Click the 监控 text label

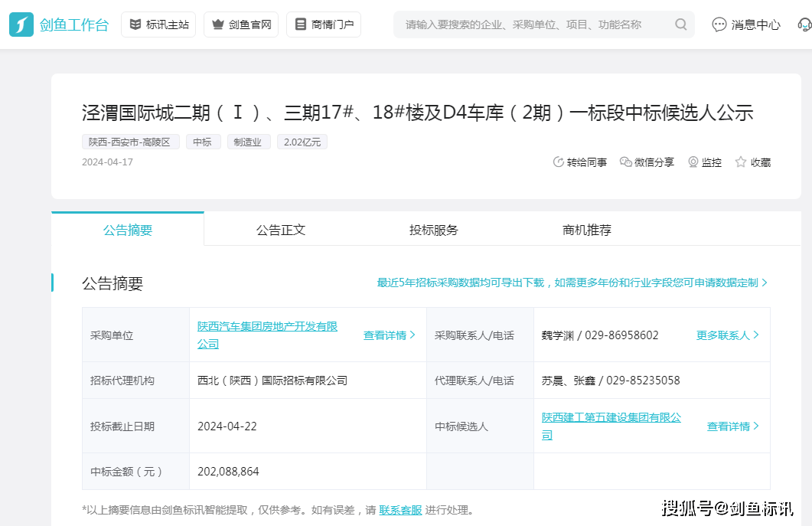tap(712, 163)
